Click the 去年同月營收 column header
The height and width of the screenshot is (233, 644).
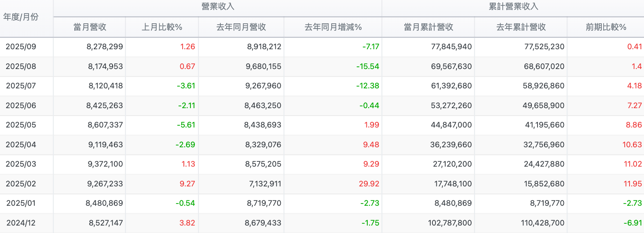tap(241, 27)
